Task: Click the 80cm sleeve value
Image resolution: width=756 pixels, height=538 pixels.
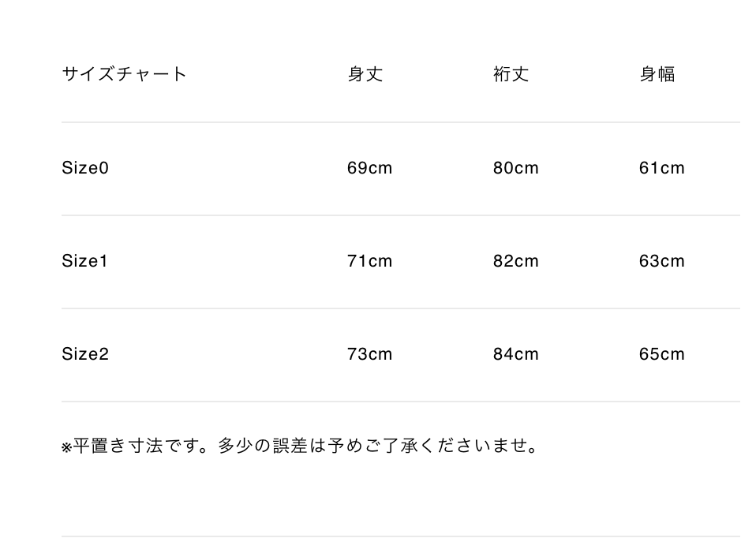Action: [515, 168]
